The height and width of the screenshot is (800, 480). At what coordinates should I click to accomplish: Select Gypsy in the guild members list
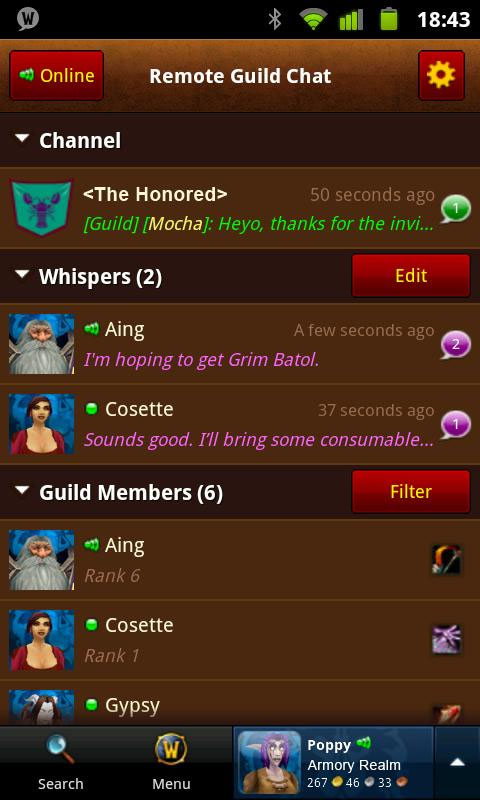click(x=240, y=705)
